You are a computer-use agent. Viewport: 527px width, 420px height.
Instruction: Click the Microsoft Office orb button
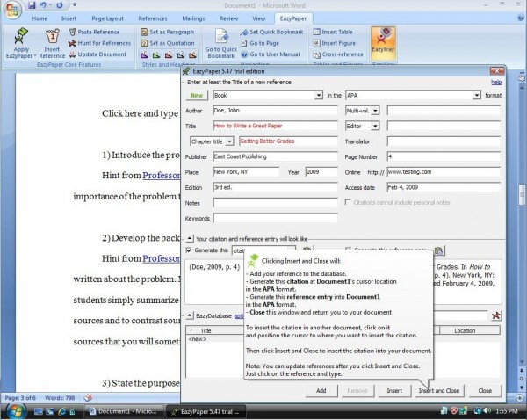click(x=12, y=10)
